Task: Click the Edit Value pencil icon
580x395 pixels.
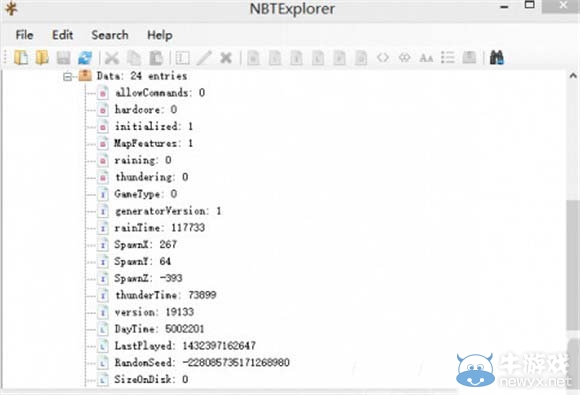Action: [x=204, y=58]
